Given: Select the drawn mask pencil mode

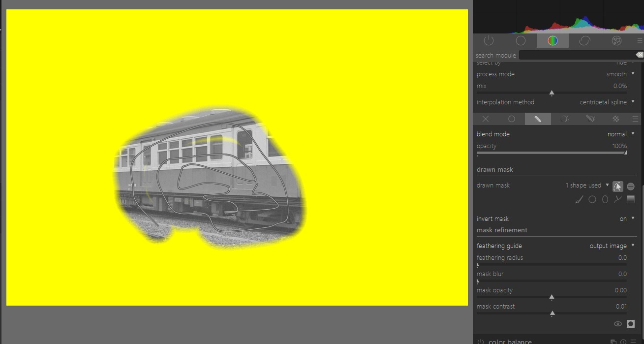Looking at the screenshot, I should tap(538, 119).
